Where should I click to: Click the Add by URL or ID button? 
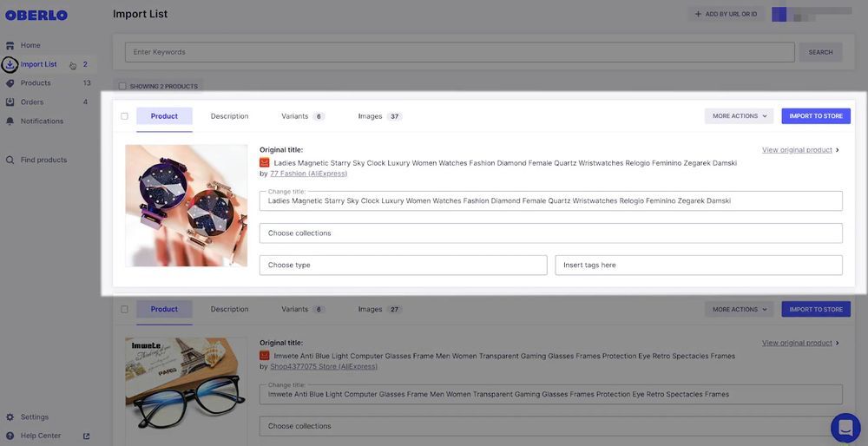coord(726,15)
